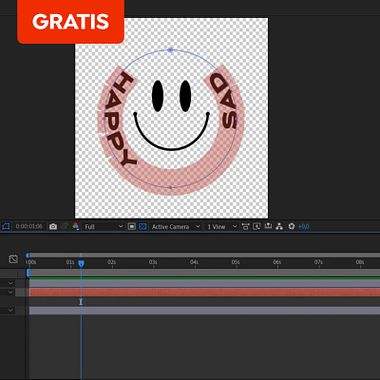Click the 06s mark on time ruler

pyautogui.click(x=277, y=262)
